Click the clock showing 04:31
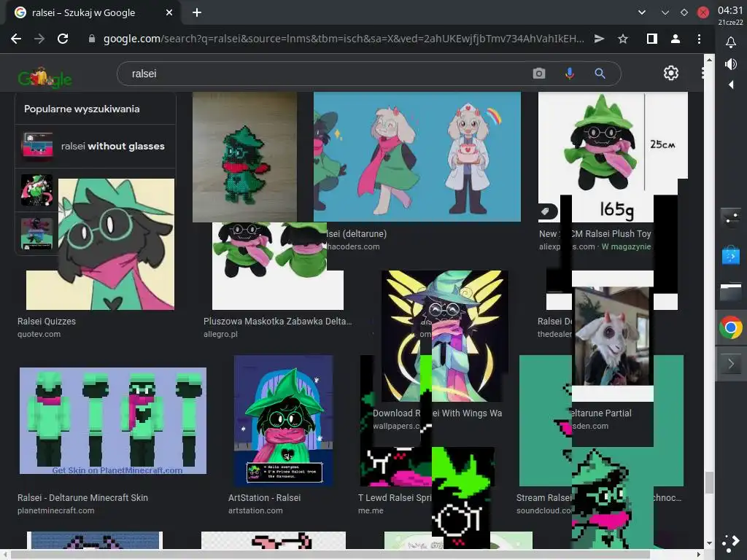Image resolution: width=747 pixels, height=560 pixels. pyautogui.click(x=730, y=10)
